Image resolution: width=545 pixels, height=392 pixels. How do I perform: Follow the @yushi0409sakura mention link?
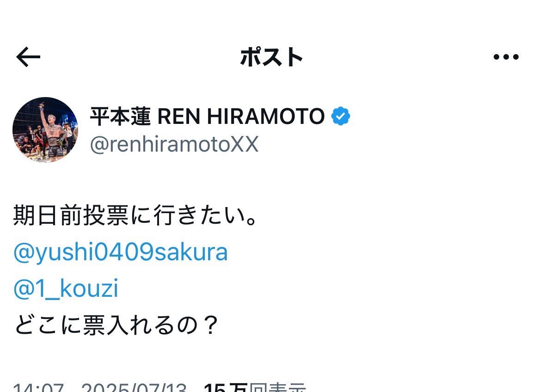pos(121,252)
